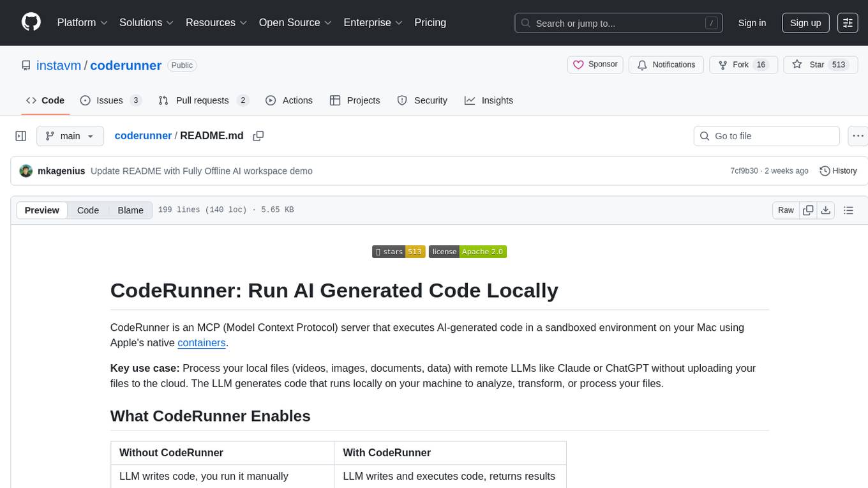This screenshot has width=868, height=488.
Task: Open the Update README commit message
Action: [202, 171]
